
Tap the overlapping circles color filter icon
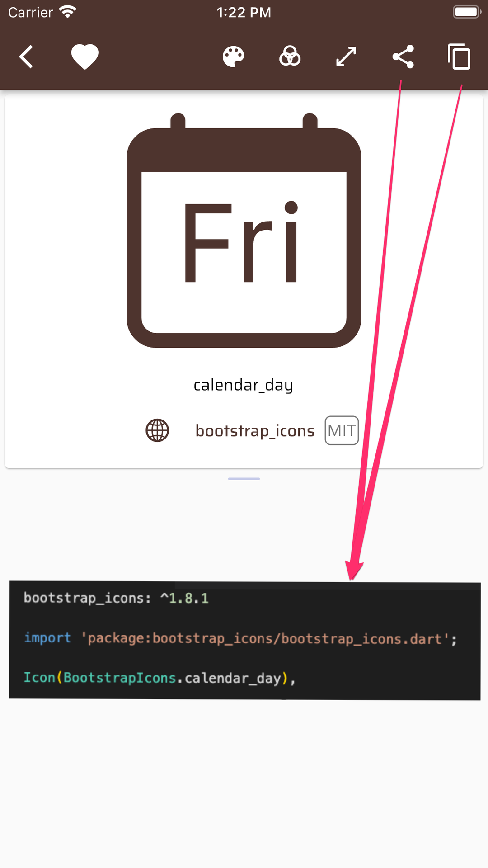pyautogui.click(x=290, y=57)
